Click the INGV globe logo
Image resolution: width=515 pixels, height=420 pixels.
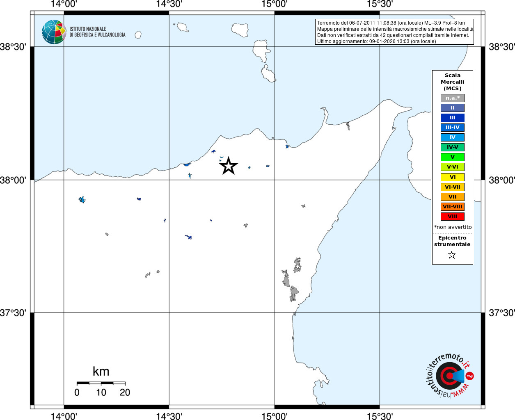54,32
